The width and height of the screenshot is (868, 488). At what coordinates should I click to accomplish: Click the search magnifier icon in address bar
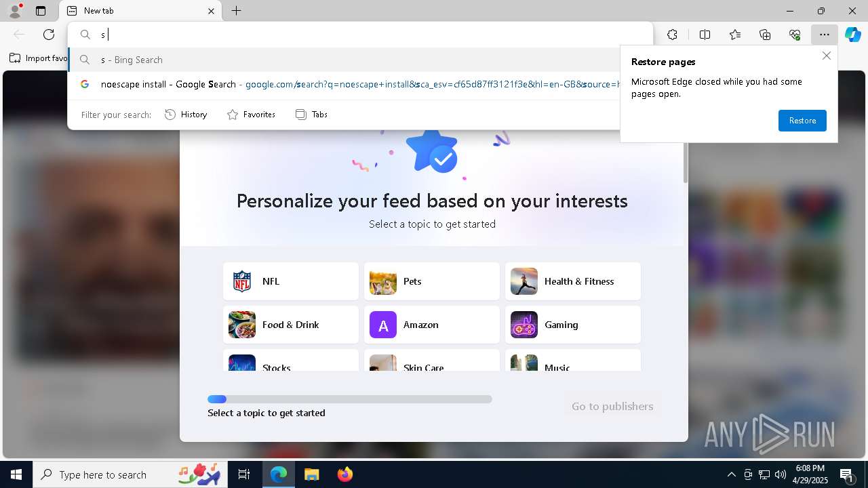click(x=85, y=35)
